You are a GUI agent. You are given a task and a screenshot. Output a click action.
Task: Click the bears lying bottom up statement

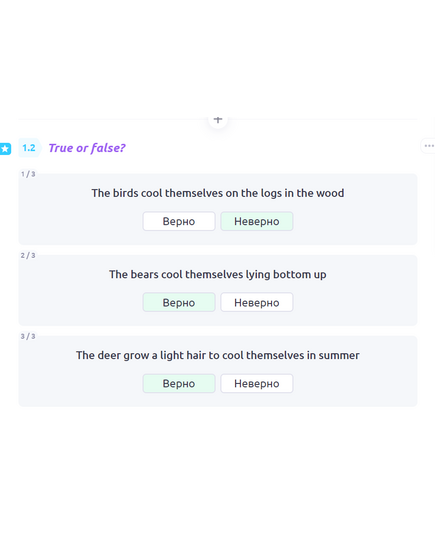(x=218, y=275)
